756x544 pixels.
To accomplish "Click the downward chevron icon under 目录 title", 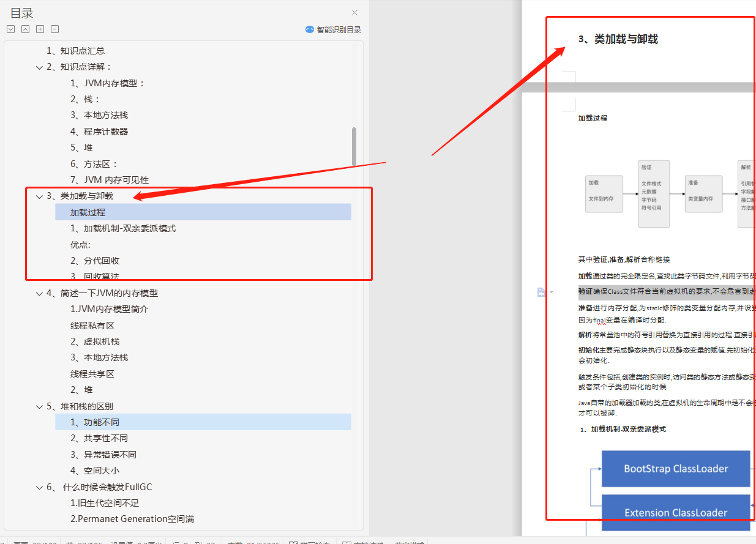I will (10, 29).
